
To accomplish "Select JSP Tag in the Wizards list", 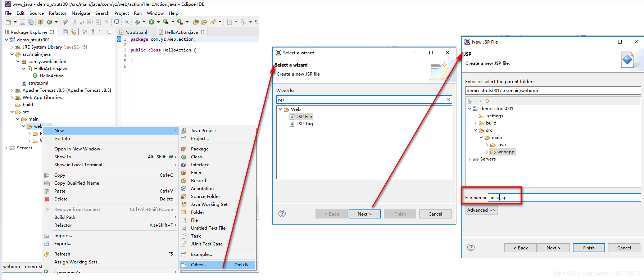I will [301, 124].
